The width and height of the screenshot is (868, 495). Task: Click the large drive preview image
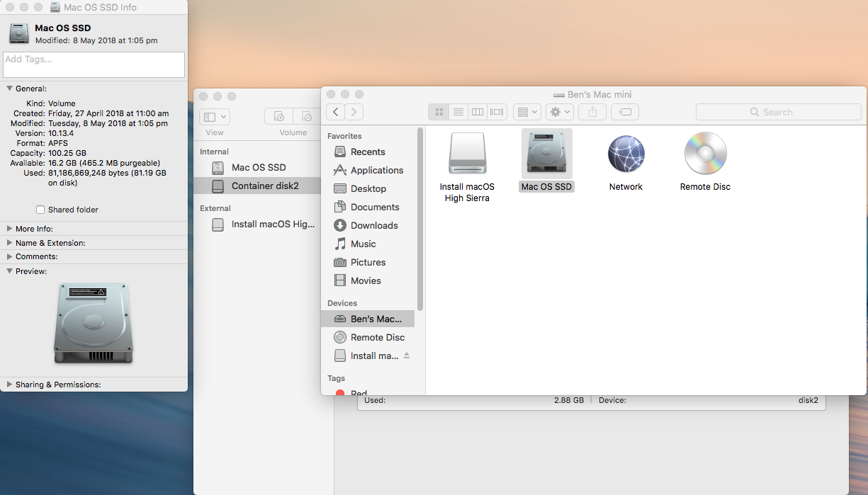click(x=94, y=324)
